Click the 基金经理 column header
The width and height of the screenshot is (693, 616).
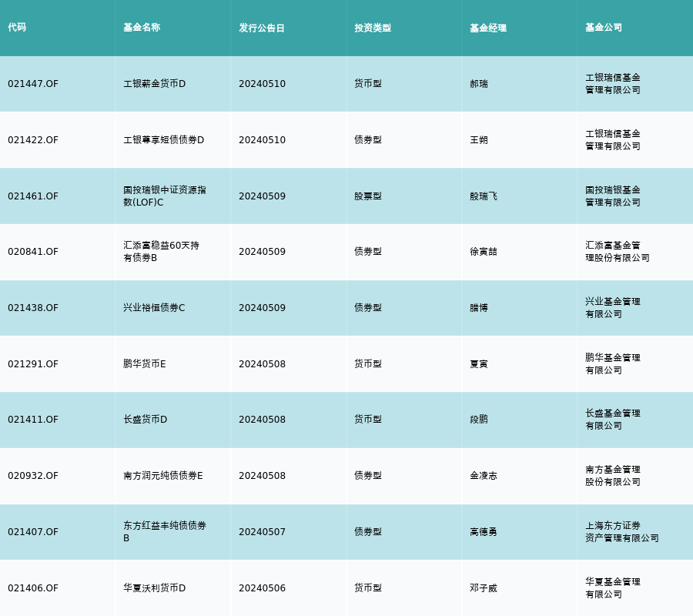click(488, 28)
